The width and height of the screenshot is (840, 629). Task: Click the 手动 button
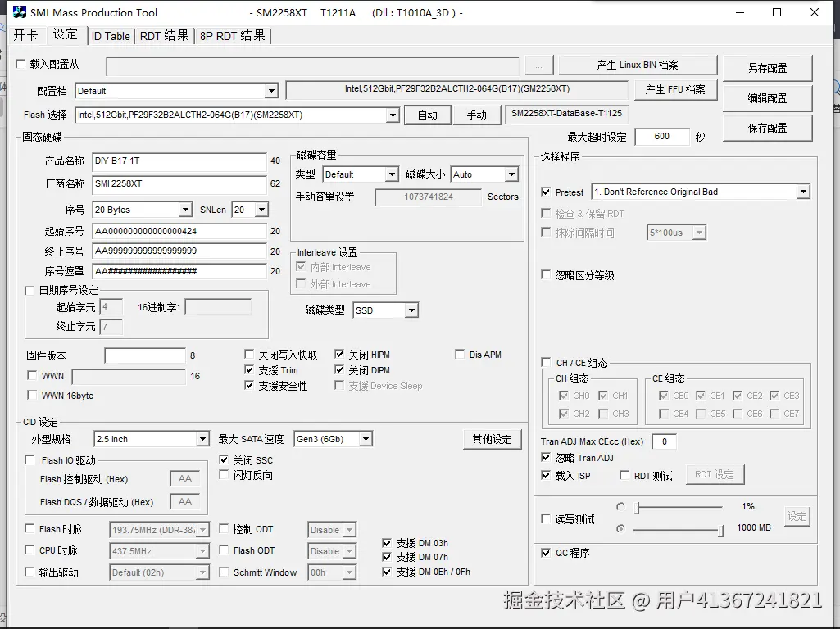click(x=476, y=115)
